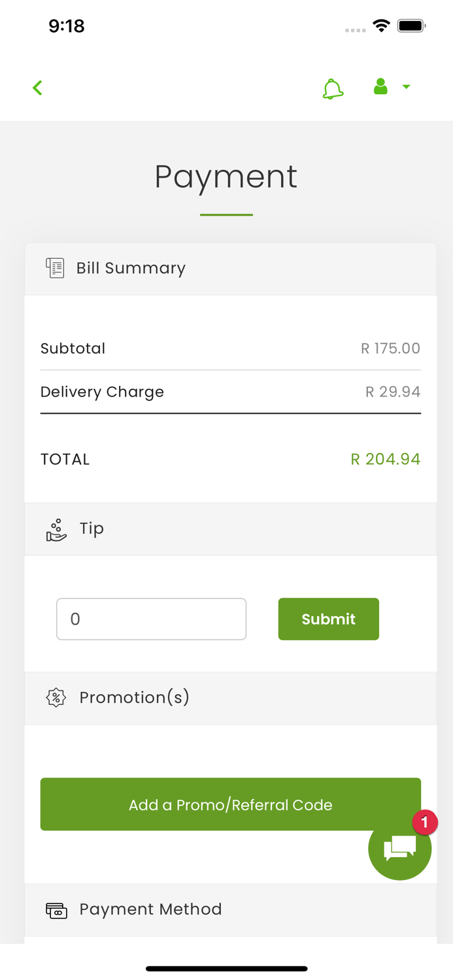Screen dimensions: 453x980
Task: Click the chat notification badge showing 1
Action: (x=424, y=823)
